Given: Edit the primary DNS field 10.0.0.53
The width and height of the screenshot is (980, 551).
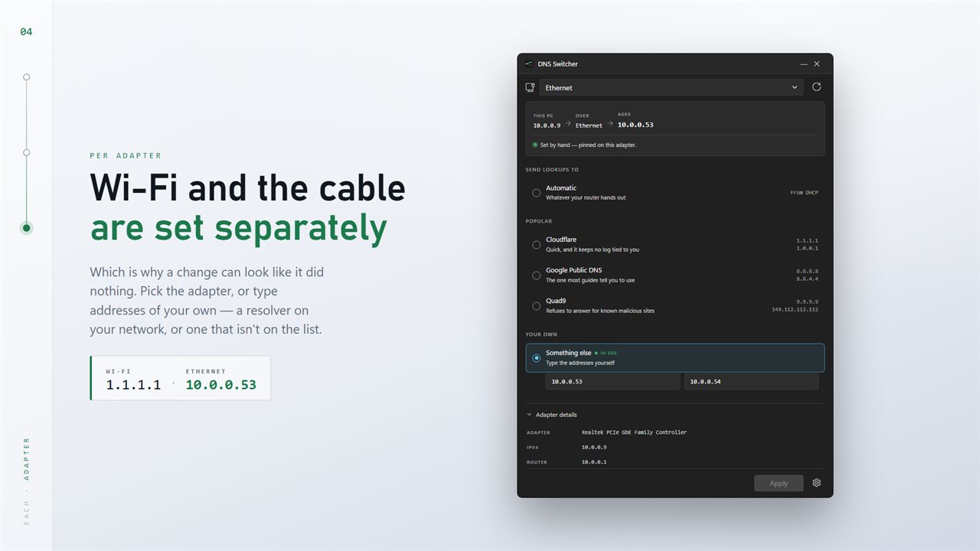Looking at the screenshot, I should tap(612, 381).
